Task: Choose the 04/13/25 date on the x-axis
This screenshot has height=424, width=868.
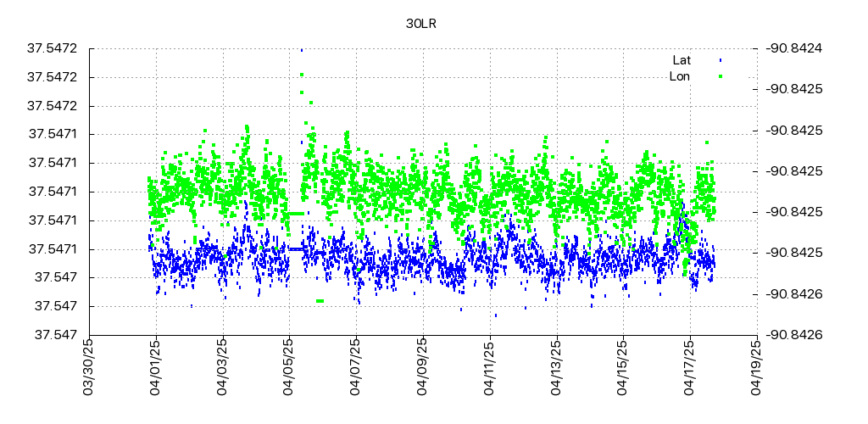Action: pos(557,367)
